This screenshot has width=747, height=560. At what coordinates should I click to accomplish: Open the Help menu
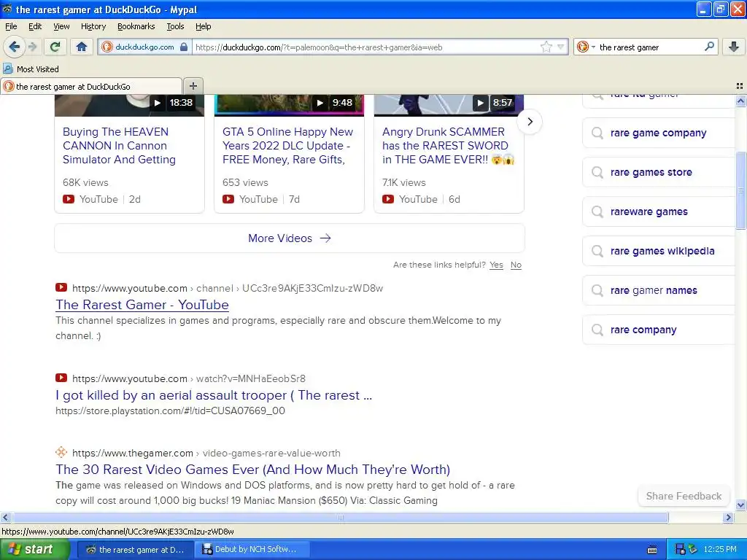[x=203, y=26]
